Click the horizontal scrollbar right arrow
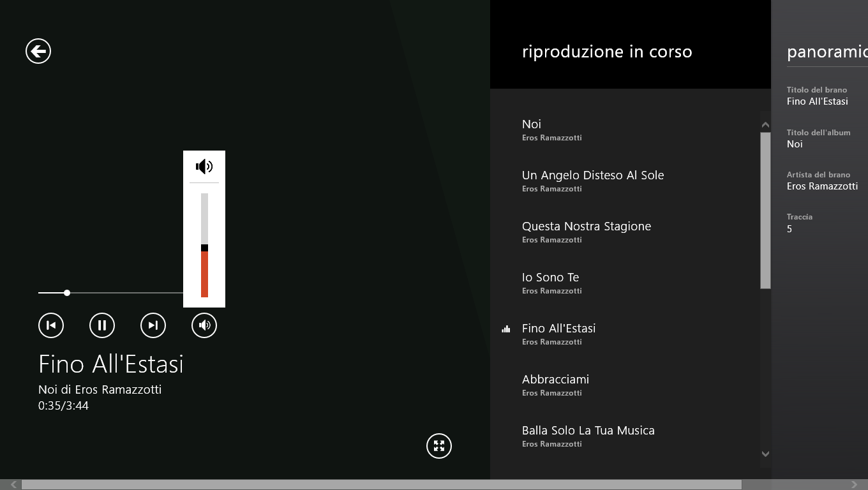 [x=855, y=485]
